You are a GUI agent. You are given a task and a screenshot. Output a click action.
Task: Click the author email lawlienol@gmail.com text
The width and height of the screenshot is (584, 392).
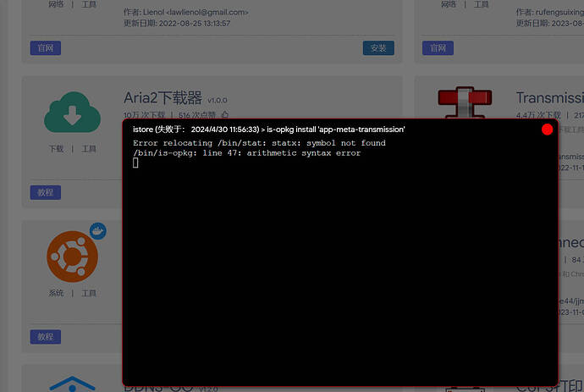207,13
